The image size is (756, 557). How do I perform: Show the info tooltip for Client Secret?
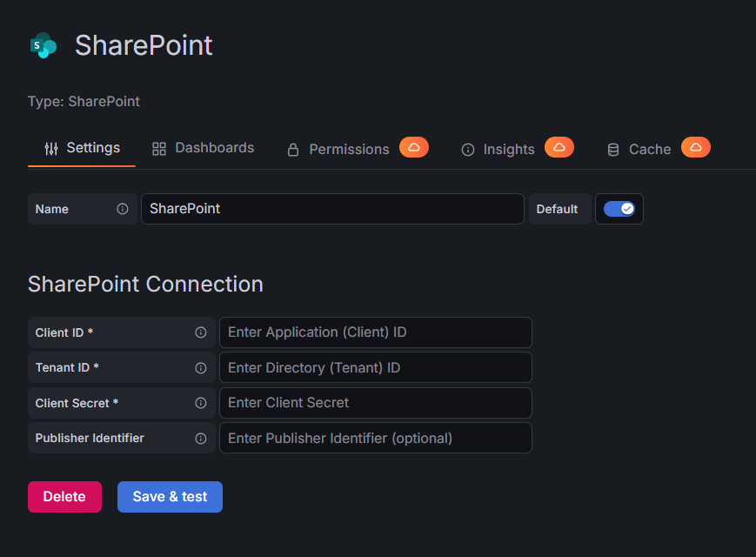201,403
